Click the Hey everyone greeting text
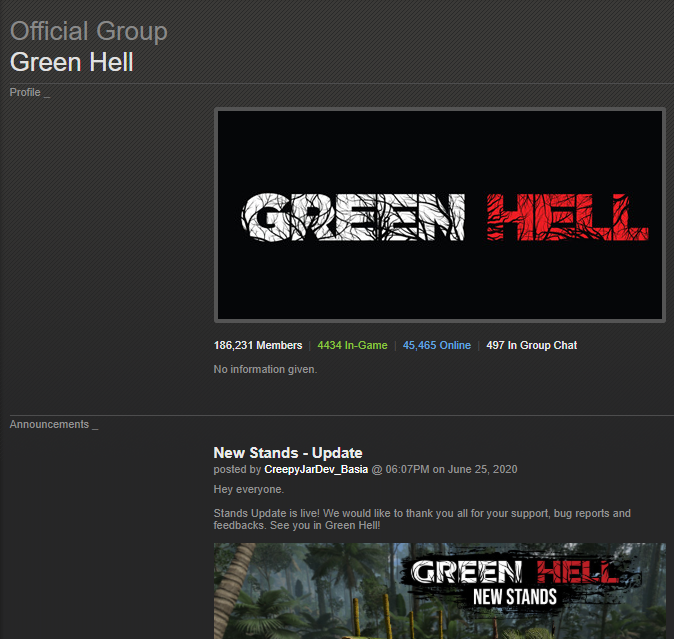 (248, 489)
